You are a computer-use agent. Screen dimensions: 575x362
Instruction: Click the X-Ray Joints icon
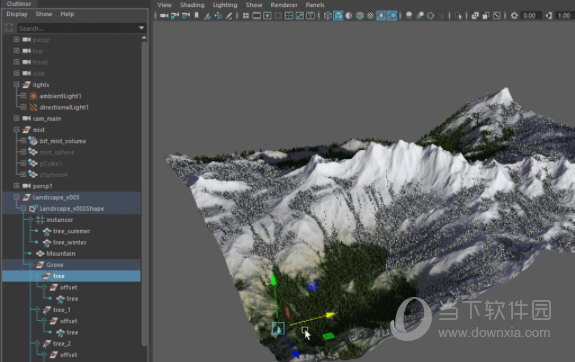click(x=497, y=15)
